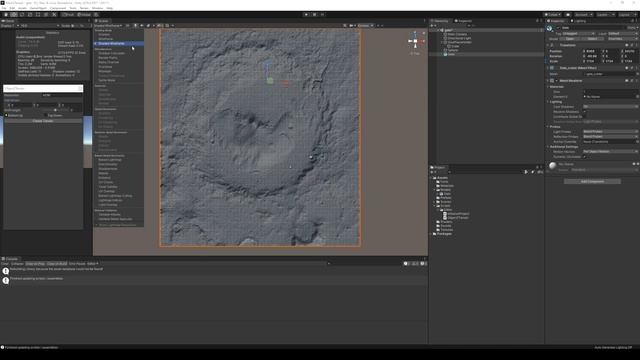The width and height of the screenshot is (640, 360).
Task: Select the Scale tool in the toolbar
Action: pyautogui.click(x=30, y=15)
